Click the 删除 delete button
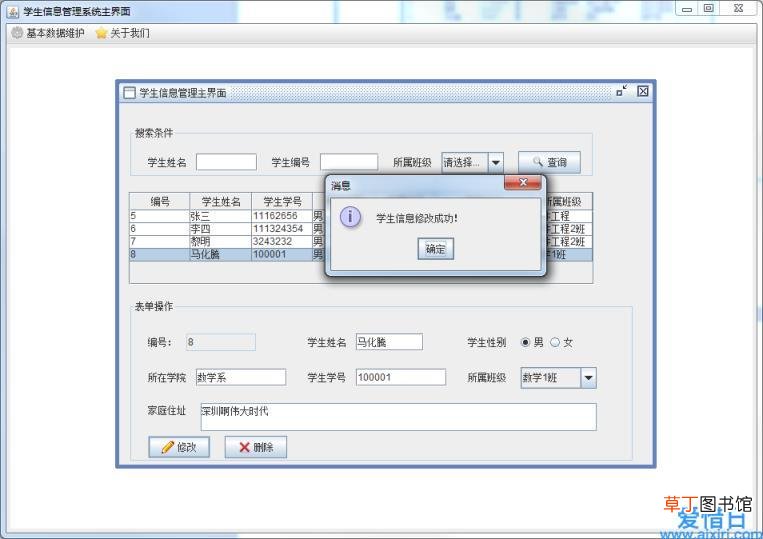The width and height of the screenshot is (763, 539). point(255,447)
